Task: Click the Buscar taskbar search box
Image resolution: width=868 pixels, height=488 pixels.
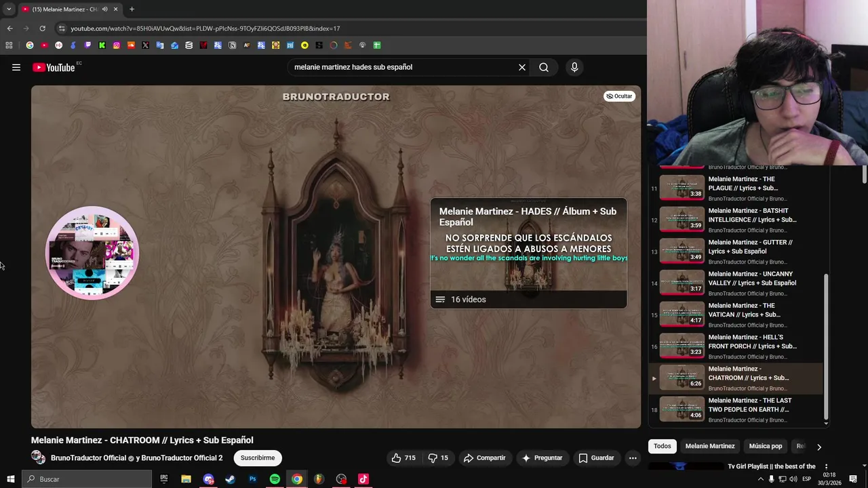Action: coord(87,479)
